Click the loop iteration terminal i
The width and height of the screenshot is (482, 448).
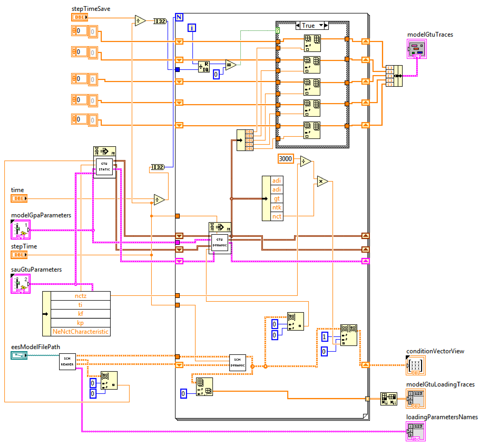[x=192, y=28]
